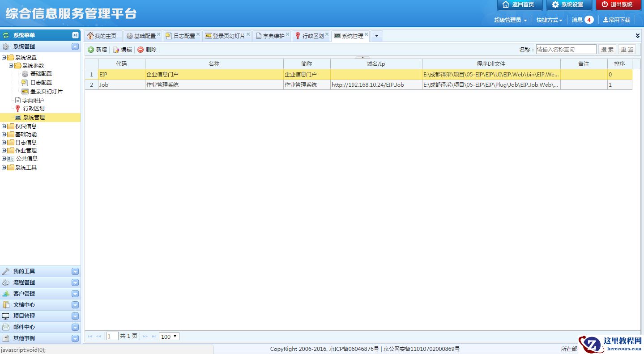Collapse the 系统参数 tree node
Viewport: 644px width, 354px height.
pyautogui.click(x=11, y=66)
